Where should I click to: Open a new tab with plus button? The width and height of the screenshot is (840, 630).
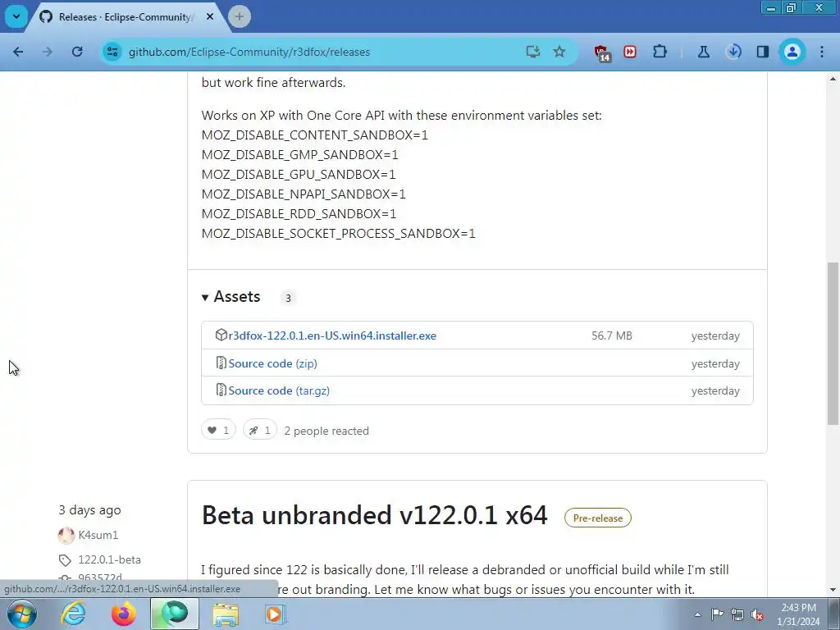(240, 16)
